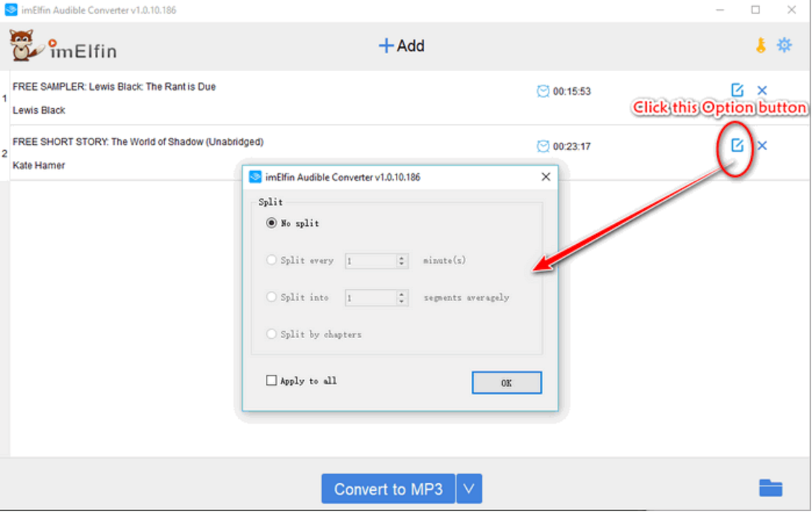Select the Split into radio option
This screenshot has width=812, height=512.
[271, 297]
